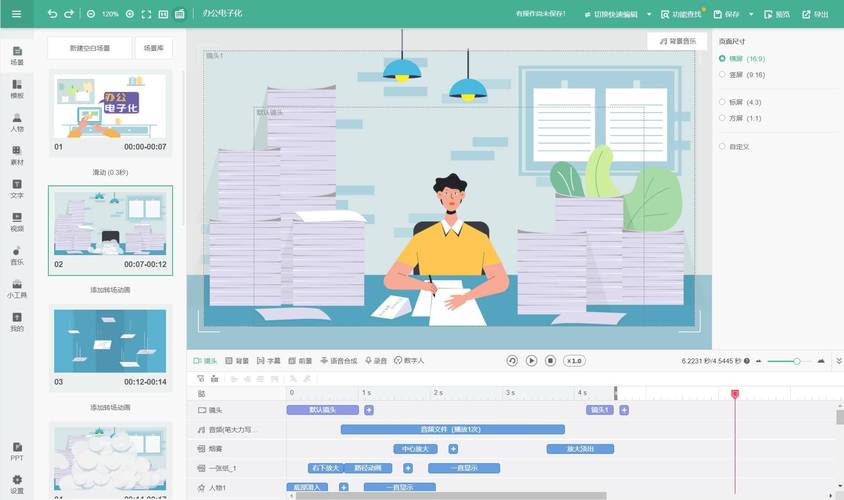Click the 新建空白场景 button
The height and width of the screenshot is (500, 844).
pos(90,48)
